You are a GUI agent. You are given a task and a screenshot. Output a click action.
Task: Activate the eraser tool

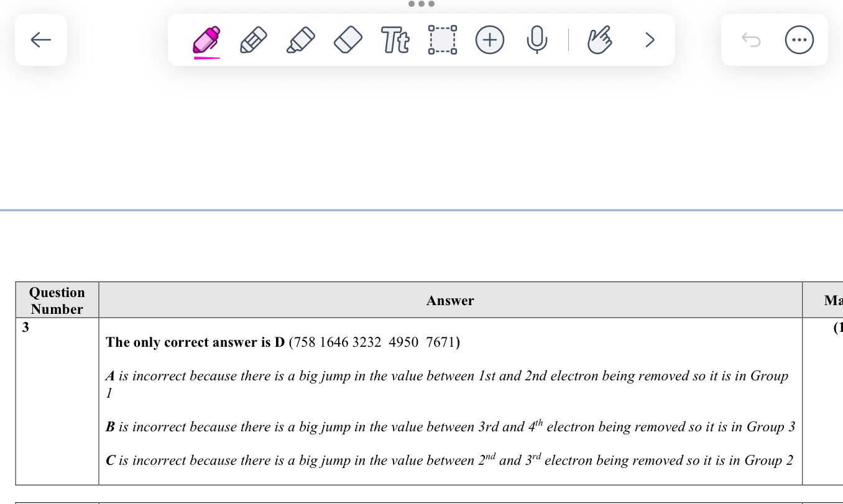point(348,40)
